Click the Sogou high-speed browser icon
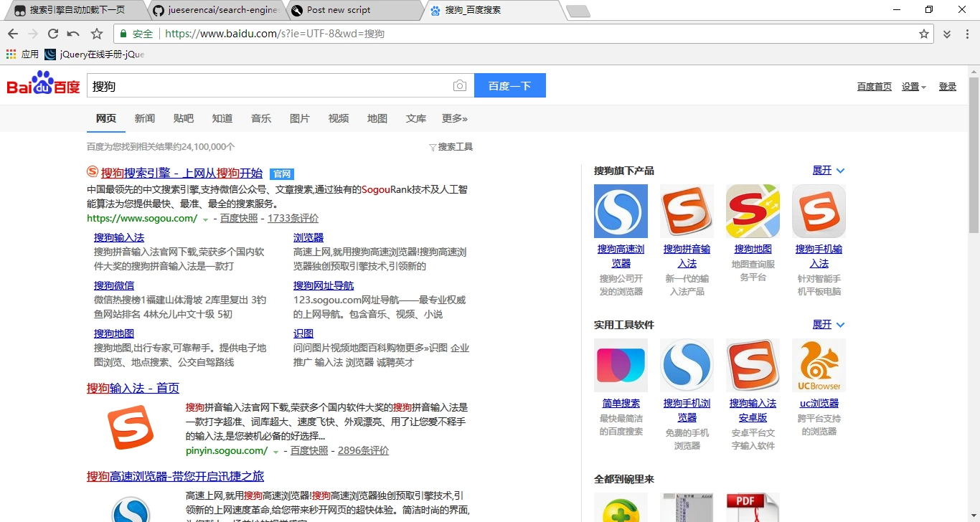Viewport: 980px width, 522px height. [x=621, y=211]
